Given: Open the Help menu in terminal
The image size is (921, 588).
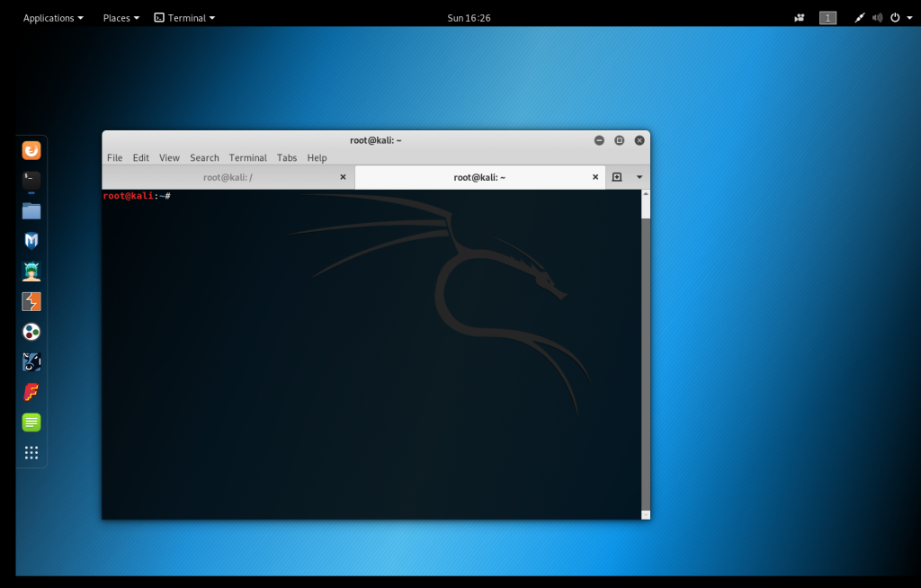Looking at the screenshot, I should 317,157.
